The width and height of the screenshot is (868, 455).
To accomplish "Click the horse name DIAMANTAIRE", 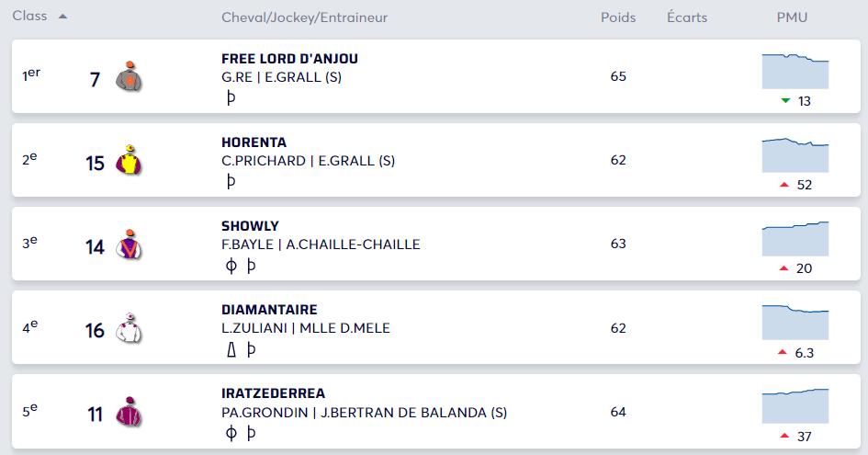I will (269, 310).
